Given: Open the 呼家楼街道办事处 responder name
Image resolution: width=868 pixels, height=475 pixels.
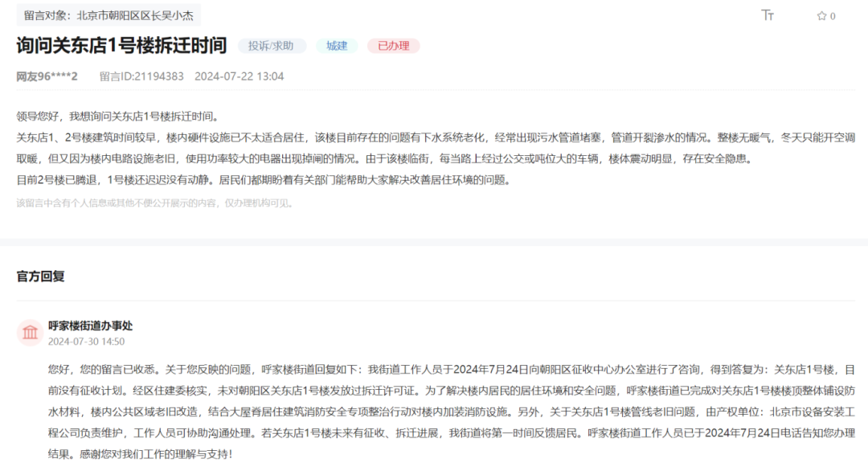Looking at the screenshot, I should [x=90, y=326].
